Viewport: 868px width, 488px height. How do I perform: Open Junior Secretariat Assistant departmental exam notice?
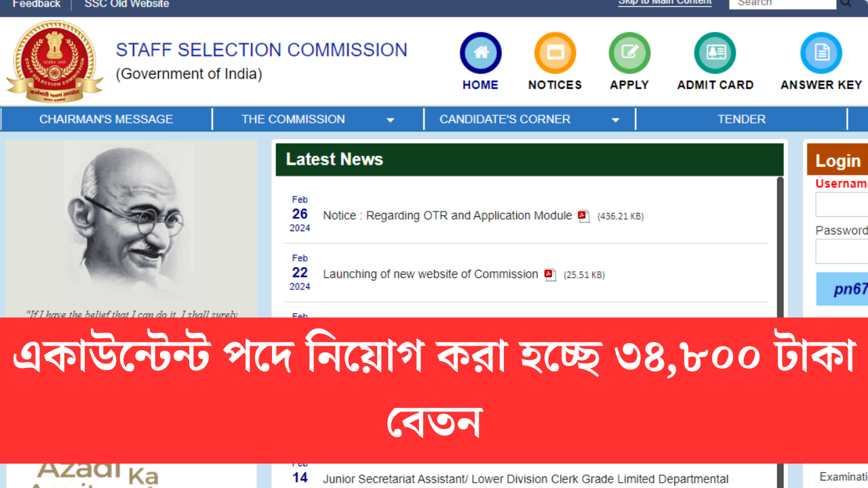coord(526,479)
